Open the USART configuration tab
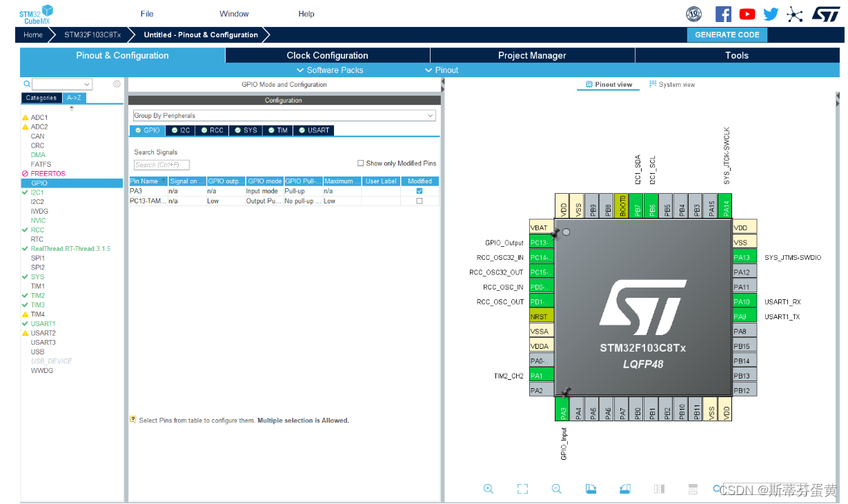This screenshot has height=504, width=848. click(314, 130)
